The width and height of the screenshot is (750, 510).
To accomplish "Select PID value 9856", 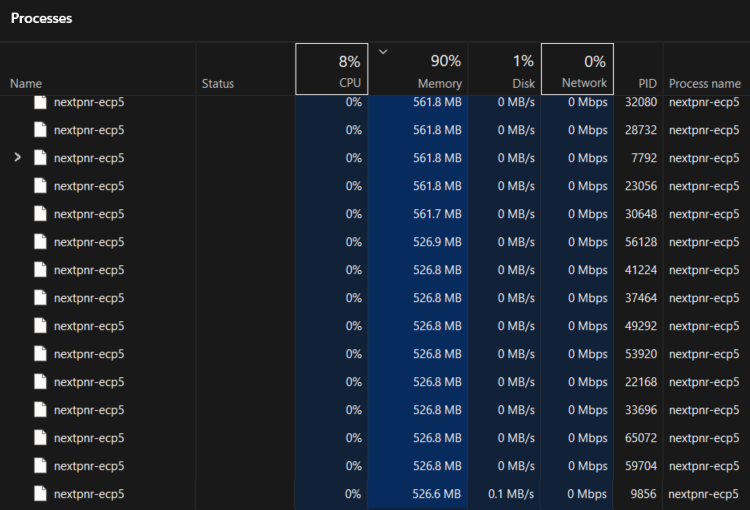I will click(643, 493).
